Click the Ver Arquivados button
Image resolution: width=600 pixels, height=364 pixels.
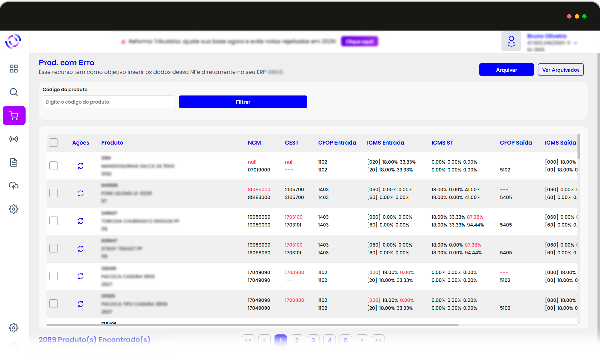pyautogui.click(x=561, y=70)
